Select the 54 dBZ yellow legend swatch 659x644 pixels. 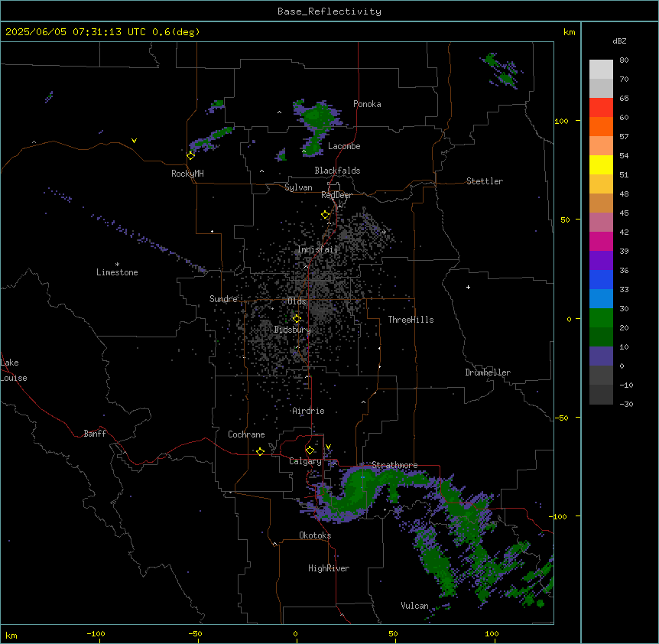[x=601, y=164]
